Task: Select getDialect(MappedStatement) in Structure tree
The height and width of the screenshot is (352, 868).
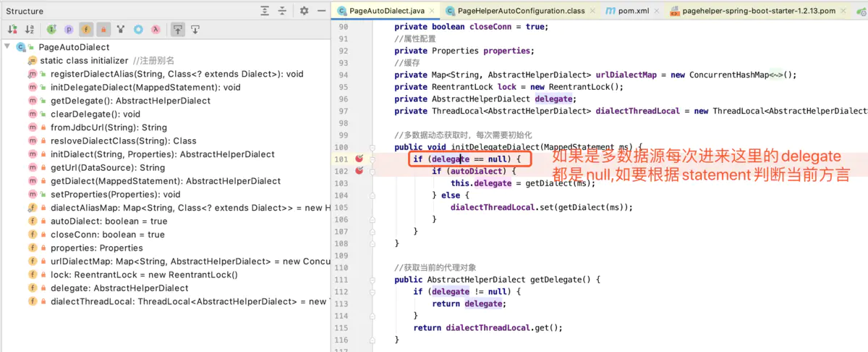Action: tap(165, 181)
